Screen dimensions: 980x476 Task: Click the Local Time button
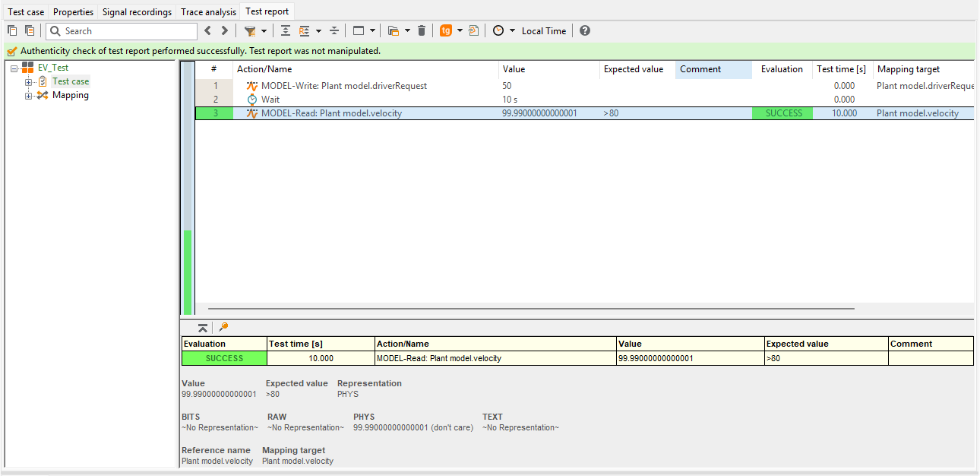coord(544,31)
